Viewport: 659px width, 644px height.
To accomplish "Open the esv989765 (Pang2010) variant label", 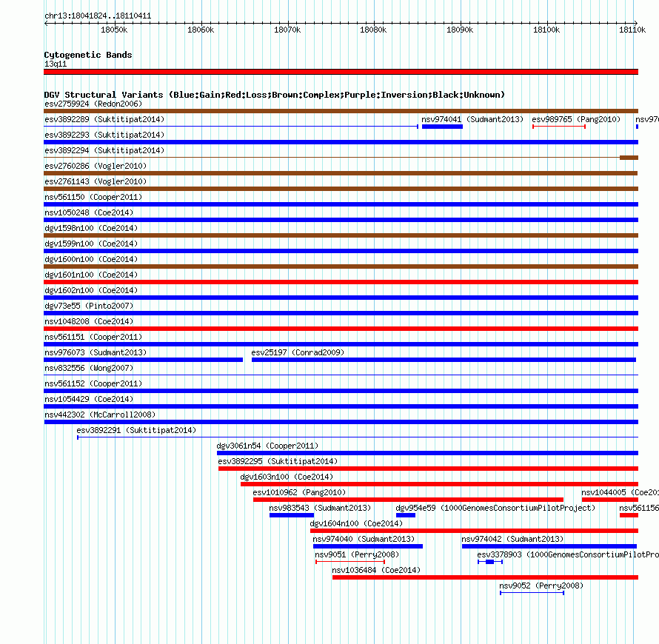I will [576, 119].
